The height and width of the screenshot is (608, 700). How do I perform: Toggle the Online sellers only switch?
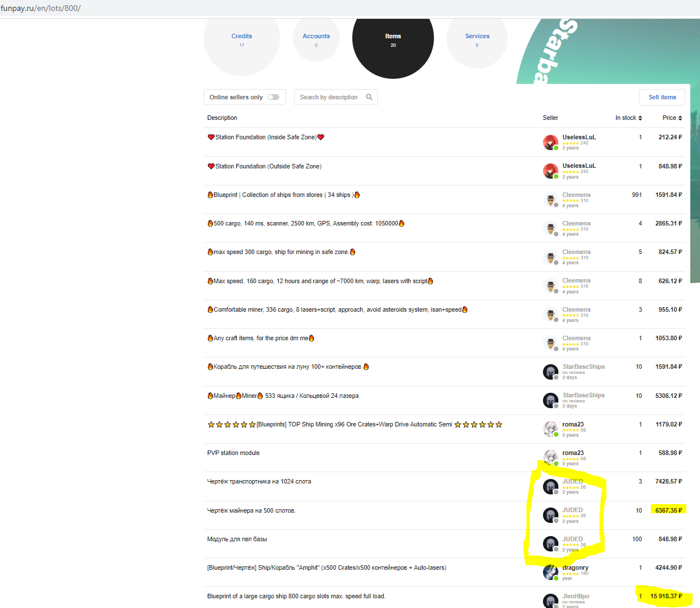click(273, 97)
